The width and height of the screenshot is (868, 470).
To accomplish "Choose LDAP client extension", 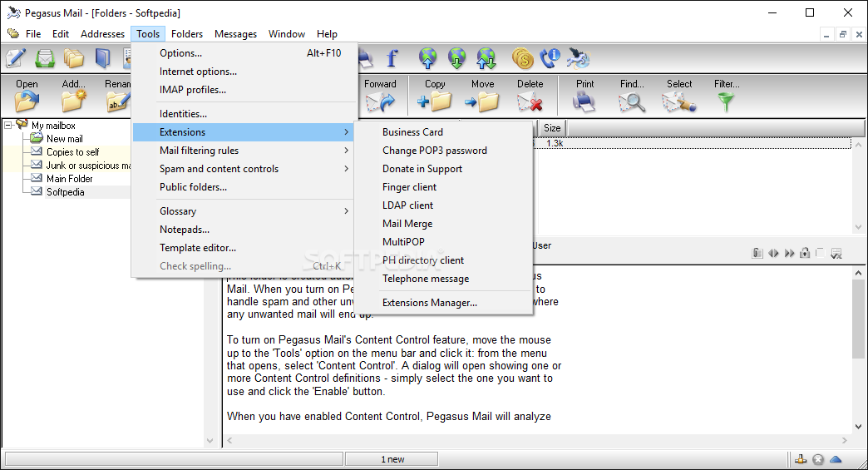I will pyautogui.click(x=443, y=205).
